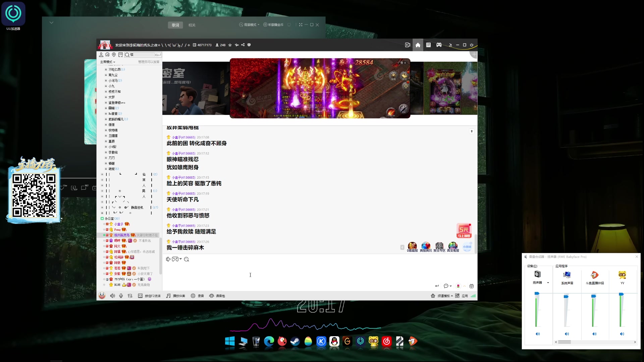This screenshot has width=644, height=362.
Task: Click the game controller icon above chat input
Action: point(175,259)
